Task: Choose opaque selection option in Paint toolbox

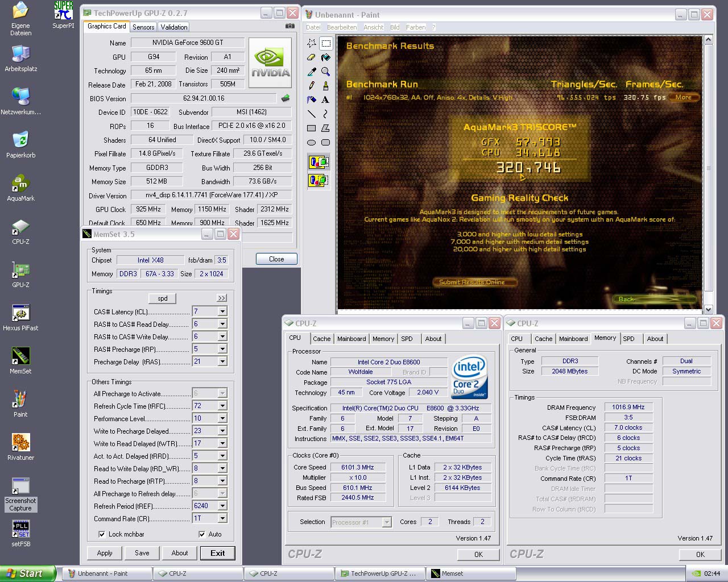Action: [318, 163]
